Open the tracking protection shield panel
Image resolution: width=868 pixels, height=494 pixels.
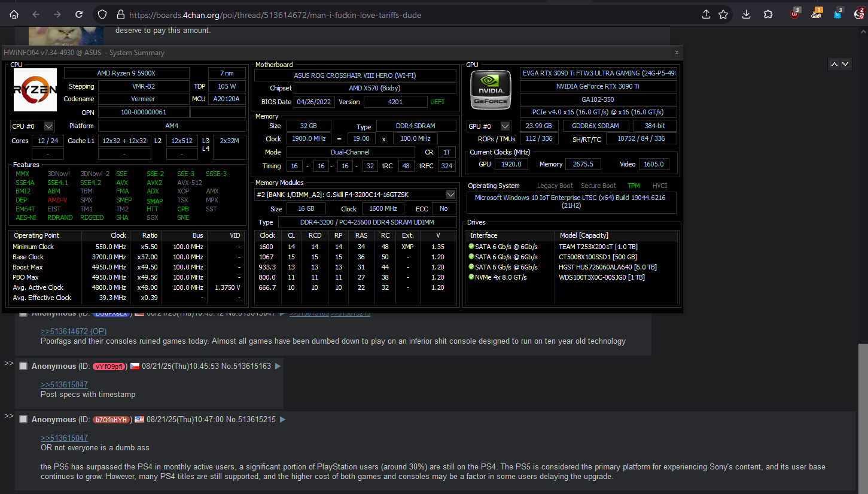[x=102, y=14]
